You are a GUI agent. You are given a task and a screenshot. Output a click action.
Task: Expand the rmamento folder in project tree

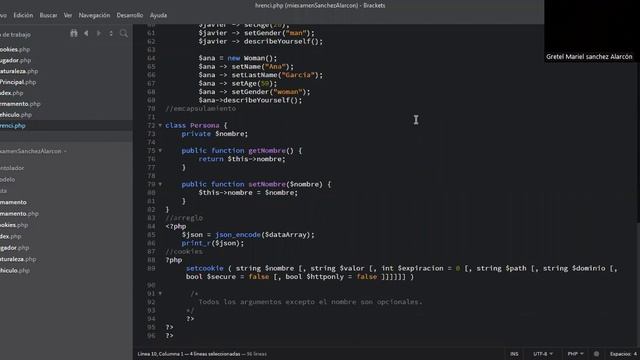point(13,202)
